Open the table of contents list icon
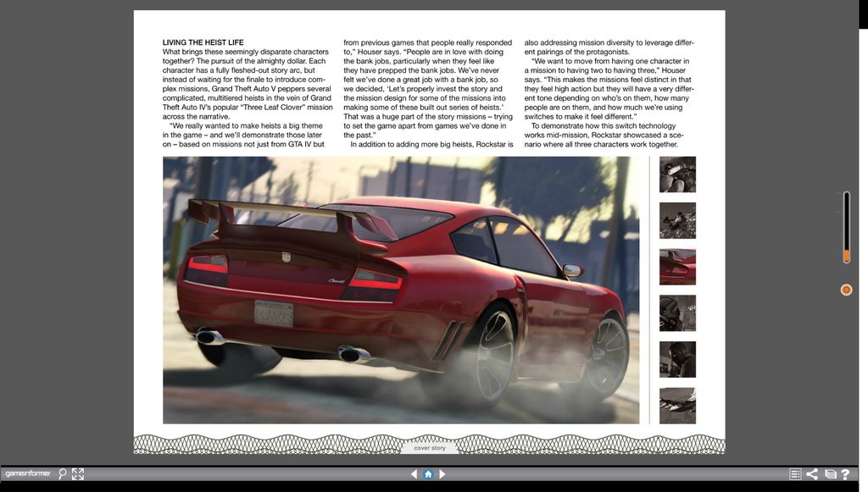Image resolution: width=868 pixels, height=492 pixels. point(795,474)
